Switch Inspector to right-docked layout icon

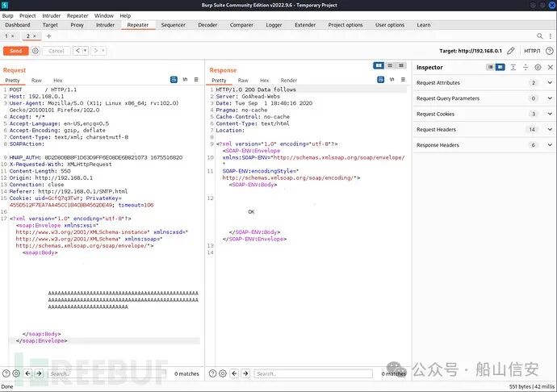pos(500,67)
